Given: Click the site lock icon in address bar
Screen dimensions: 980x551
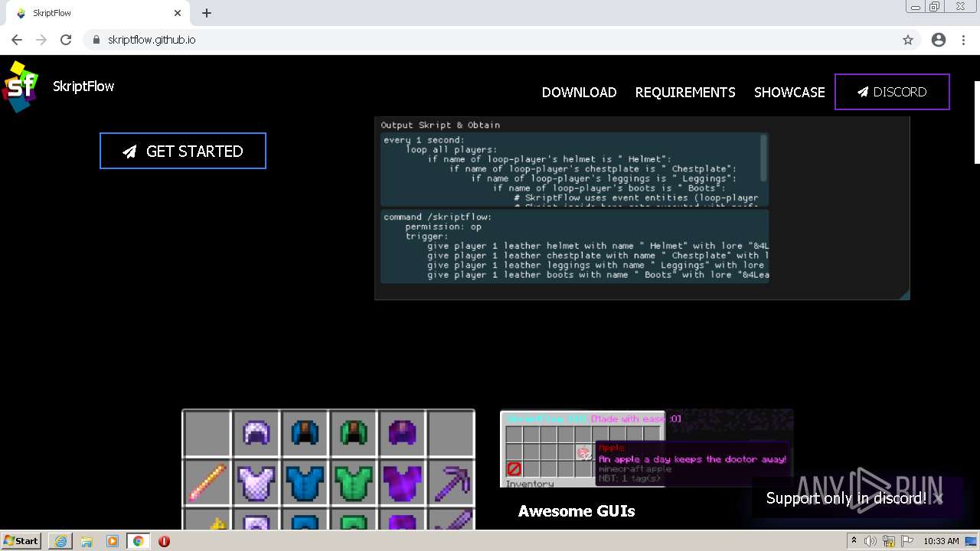Looking at the screenshot, I should pyautogui.click(x=96, y=40).
